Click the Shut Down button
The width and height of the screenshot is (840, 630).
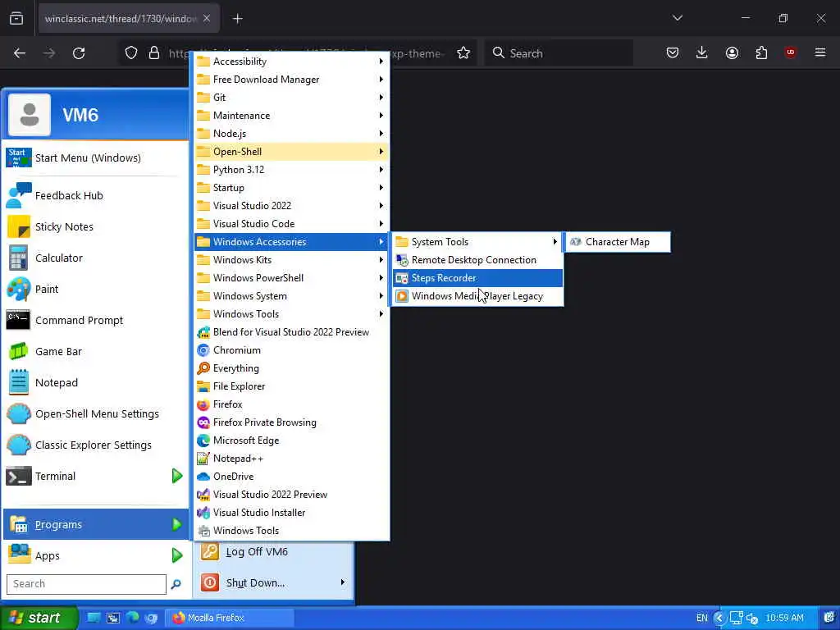[x=273, y=583]
